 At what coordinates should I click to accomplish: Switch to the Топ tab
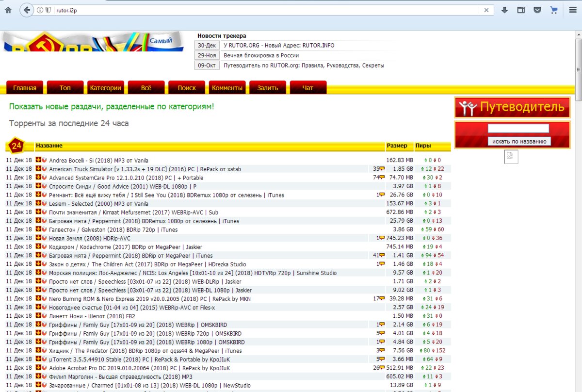click(65, 88)
